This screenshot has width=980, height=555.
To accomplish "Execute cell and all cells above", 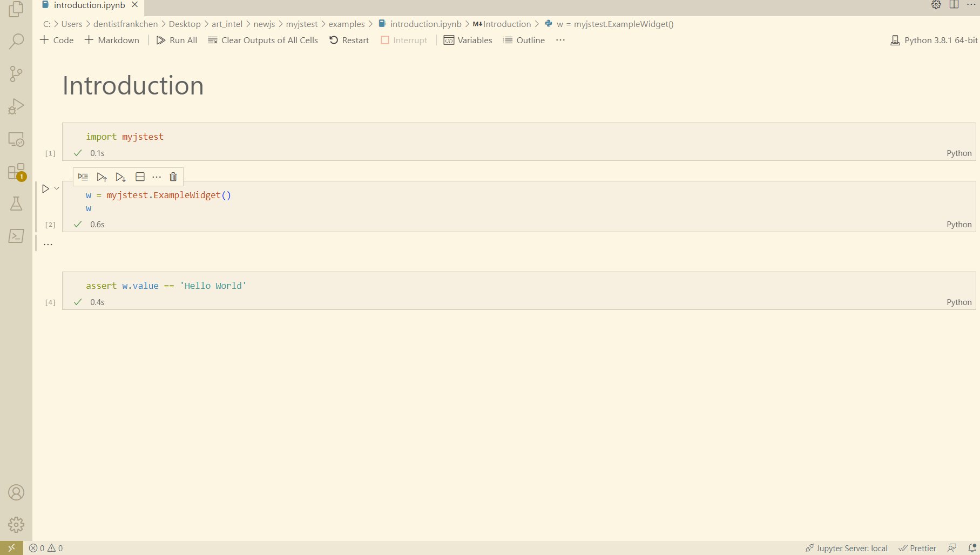I will [x=102, y=177].
